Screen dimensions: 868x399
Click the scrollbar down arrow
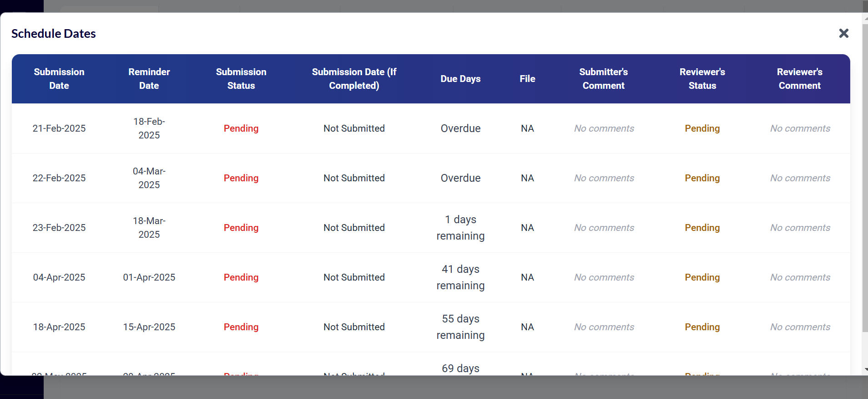point(865,369)
